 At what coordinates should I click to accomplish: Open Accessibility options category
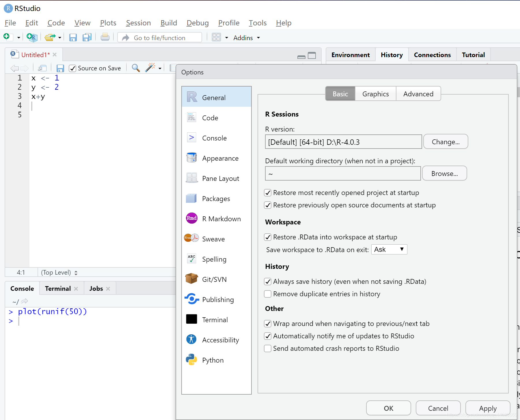tap(217, 340)
